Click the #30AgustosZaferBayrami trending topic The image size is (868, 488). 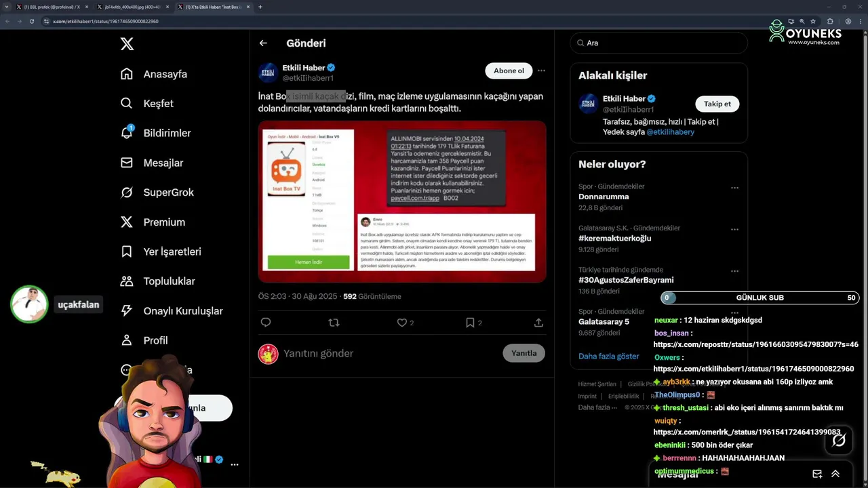point(626,280)
